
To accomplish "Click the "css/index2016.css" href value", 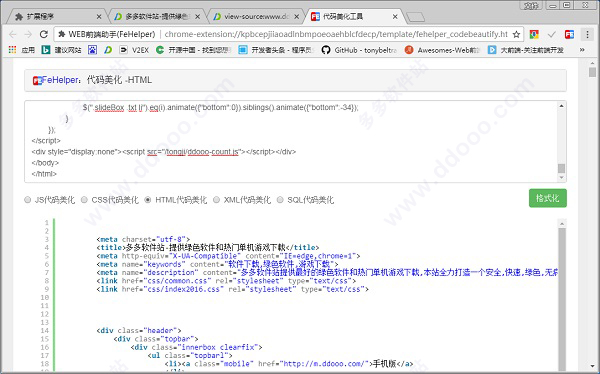I will pyautogui.click(x=183, y=289).
